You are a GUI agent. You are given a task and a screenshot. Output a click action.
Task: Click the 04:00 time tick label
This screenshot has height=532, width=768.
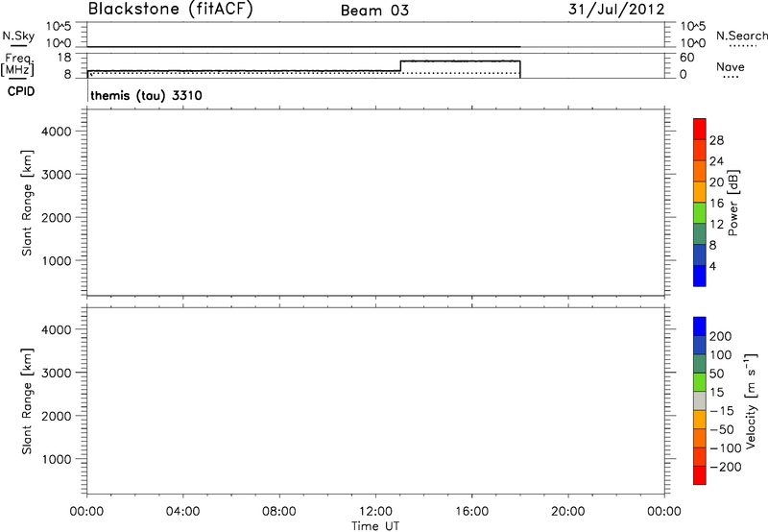182,512
